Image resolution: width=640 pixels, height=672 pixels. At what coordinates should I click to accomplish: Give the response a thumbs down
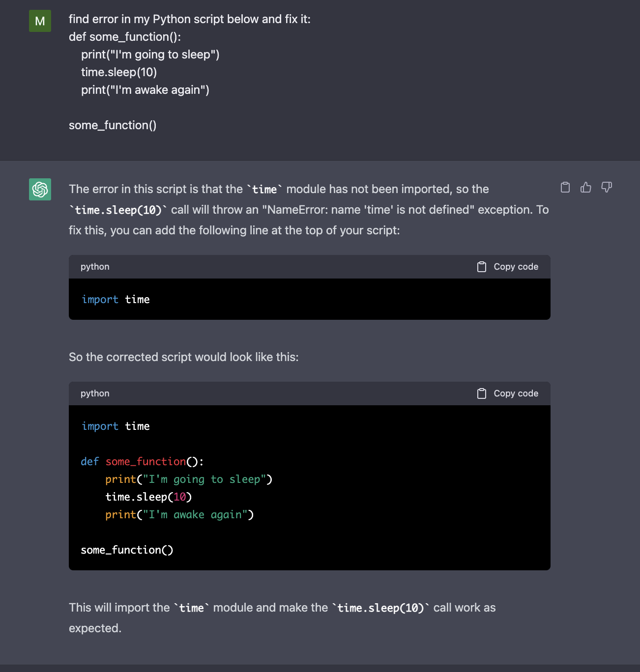[x=607, y=187]
